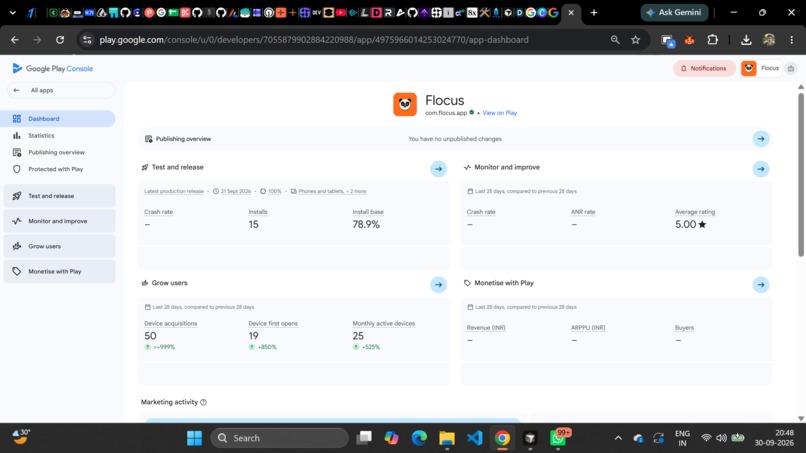Open the Windows Start menu
This screenshot has width=806, height=453.
194,438
